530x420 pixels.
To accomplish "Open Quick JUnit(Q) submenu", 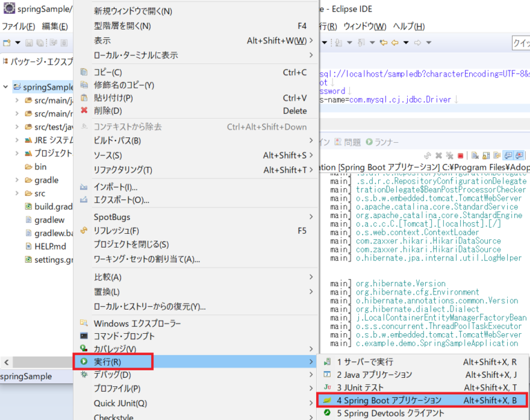I will (196, 403).
